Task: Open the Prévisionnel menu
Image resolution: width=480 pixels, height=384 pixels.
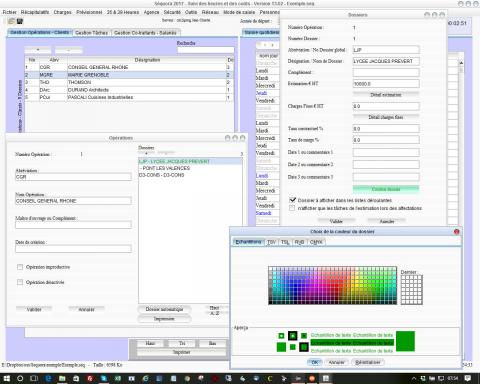Action: (89, 12)
